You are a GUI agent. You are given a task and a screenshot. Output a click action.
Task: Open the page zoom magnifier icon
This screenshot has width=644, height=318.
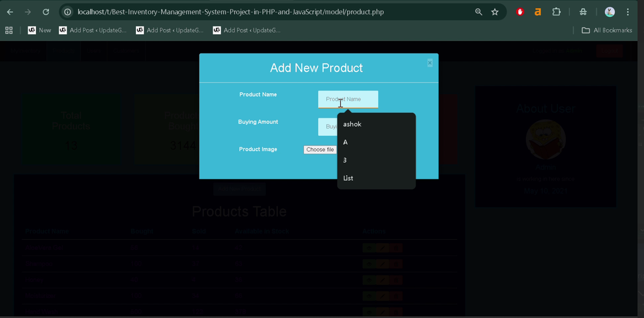pos(479,12)
